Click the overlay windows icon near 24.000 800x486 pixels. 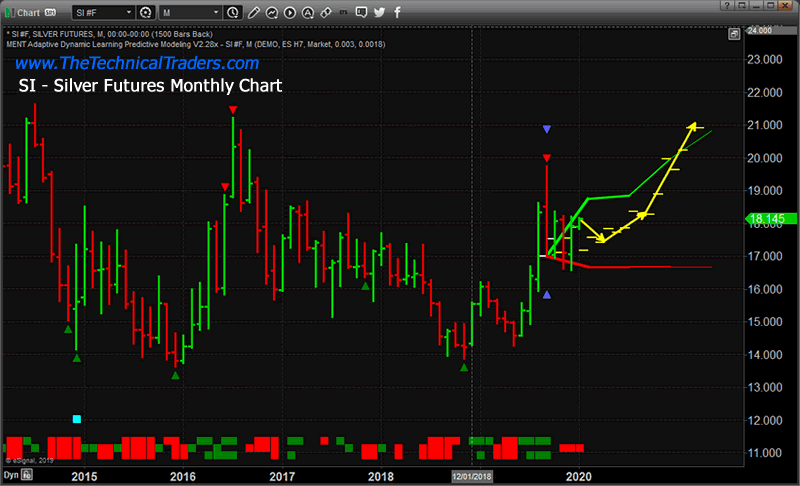(x=734, y=34)
